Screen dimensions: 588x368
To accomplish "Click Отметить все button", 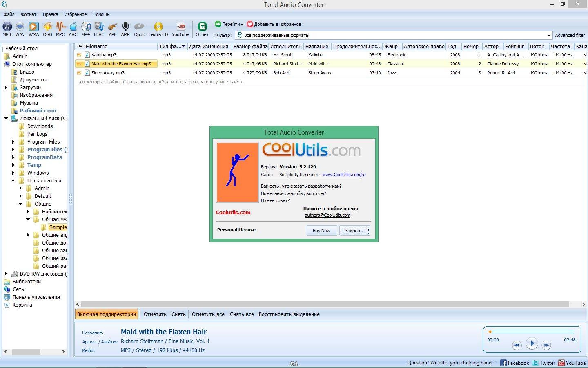I will [208, 314].
